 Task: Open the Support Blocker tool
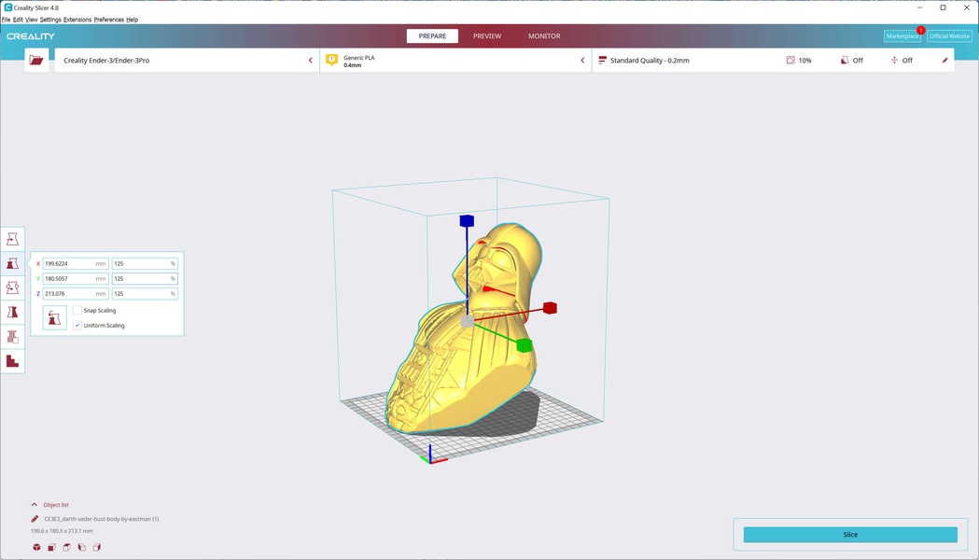[x=12, y=361]
